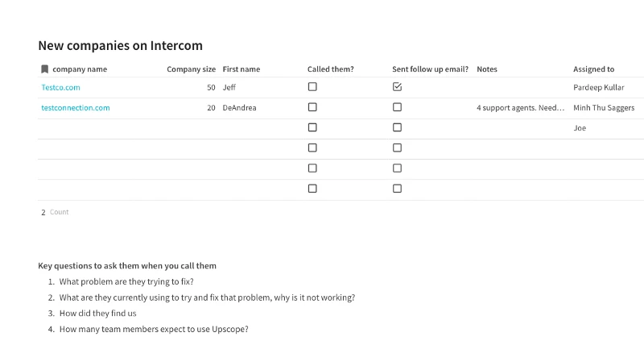The image size is (644, 341).
Task: Click the Minh Thu Saggers assignee cell
Action: 604,107
